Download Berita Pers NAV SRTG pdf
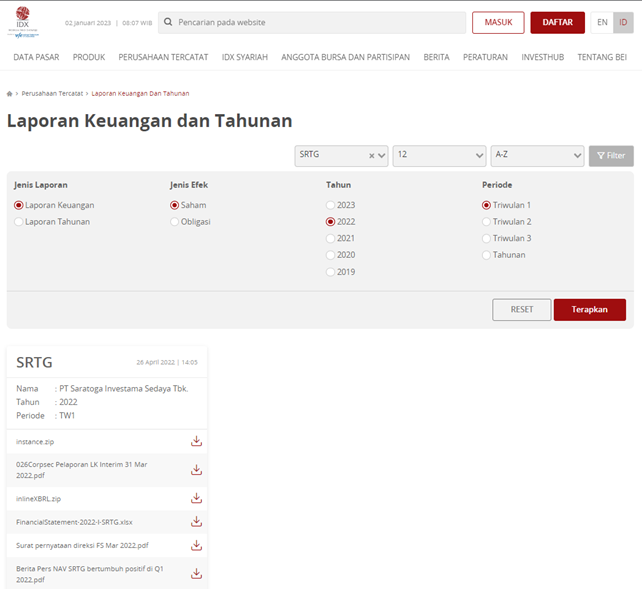 point(197,573)
